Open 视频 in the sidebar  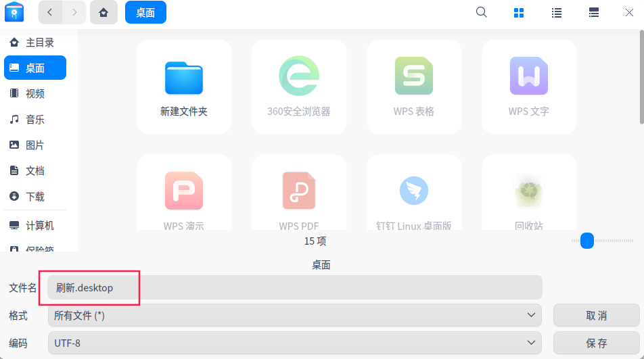pyautogui.click(x=35, y=93)
